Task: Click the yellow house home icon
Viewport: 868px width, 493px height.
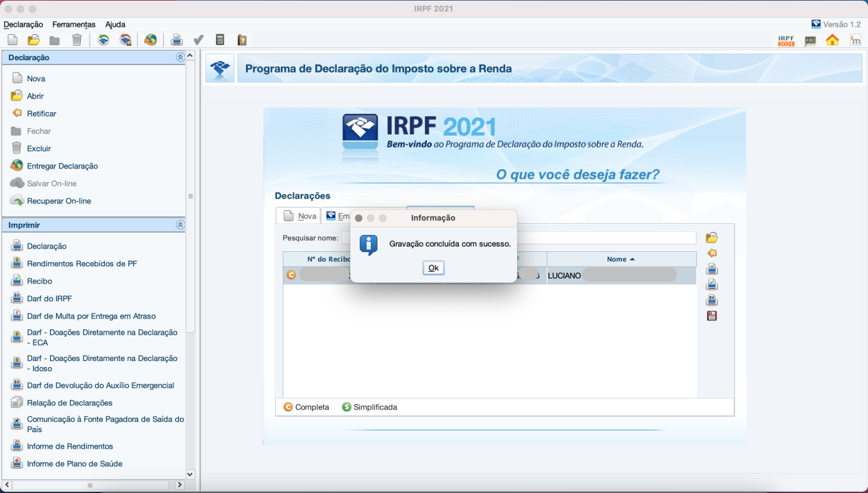Action: pos(832,40)
